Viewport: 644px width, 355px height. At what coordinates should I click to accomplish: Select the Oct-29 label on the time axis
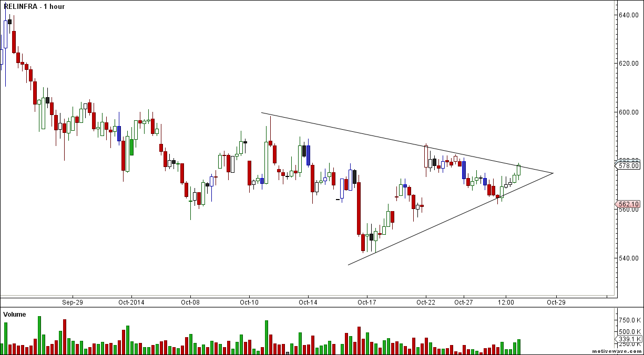coord(556,302)
